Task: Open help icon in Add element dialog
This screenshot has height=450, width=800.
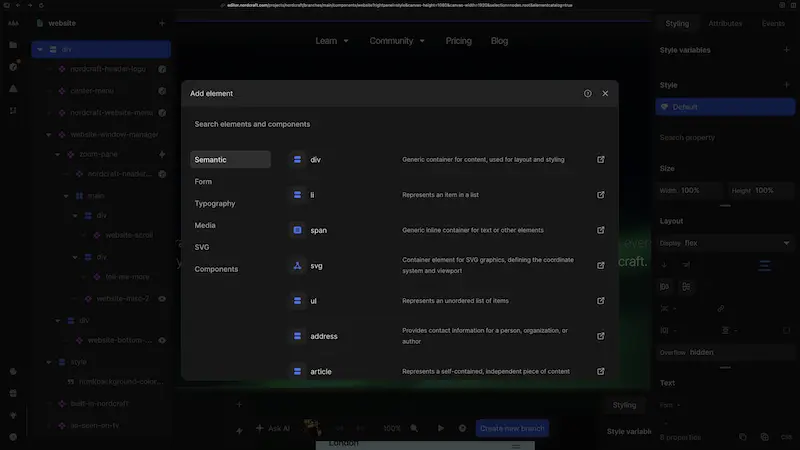Action: (x=587, y=93)
